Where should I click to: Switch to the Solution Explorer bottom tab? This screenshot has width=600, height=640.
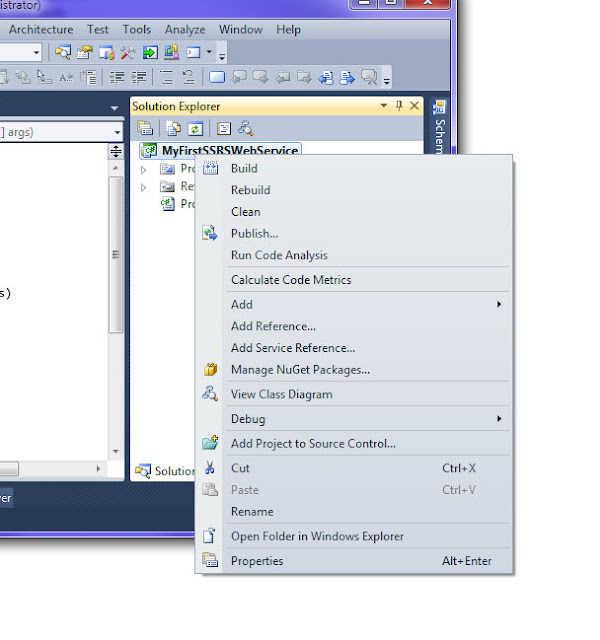pyautogui.click(x=164, y=471)
